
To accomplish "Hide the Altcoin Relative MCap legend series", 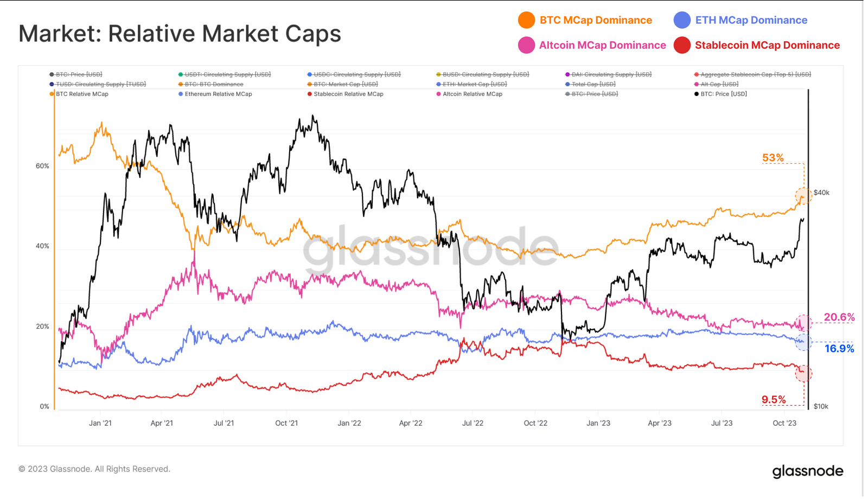I will point(472,94).
